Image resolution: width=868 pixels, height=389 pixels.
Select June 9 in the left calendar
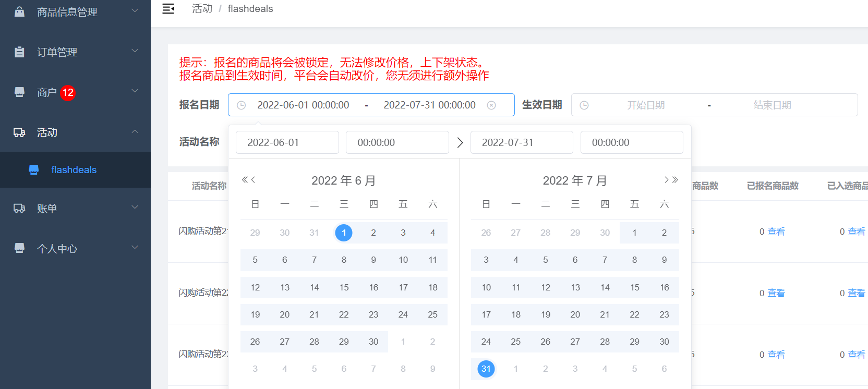[373, 260]
